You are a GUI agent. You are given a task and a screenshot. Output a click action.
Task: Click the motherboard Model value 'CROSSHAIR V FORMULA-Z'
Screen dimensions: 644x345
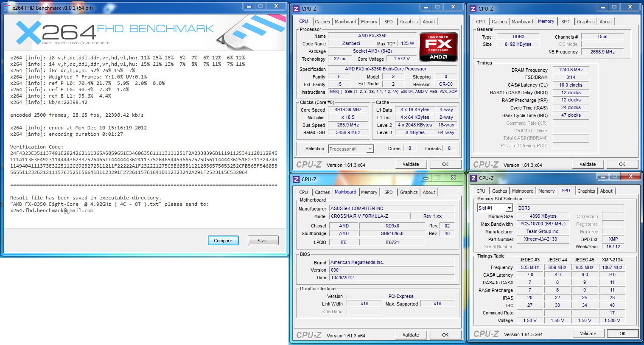[x=369, y=216]
